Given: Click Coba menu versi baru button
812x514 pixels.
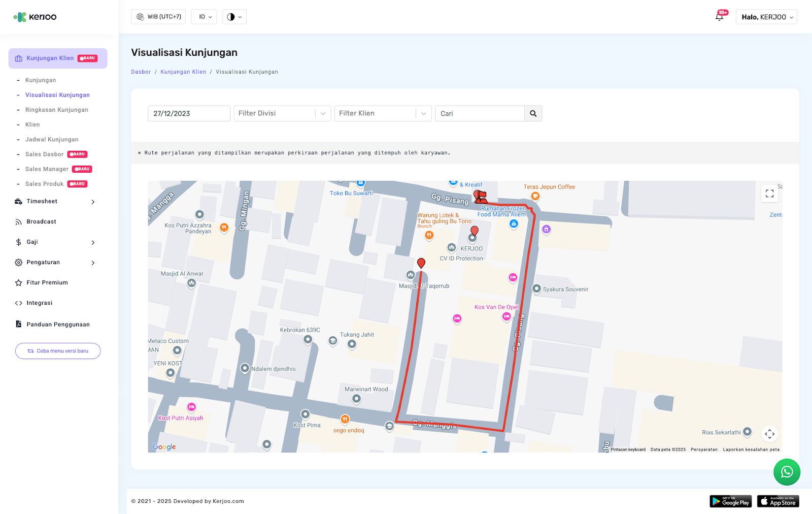Looking at the screenshot, I should [58, 351].
